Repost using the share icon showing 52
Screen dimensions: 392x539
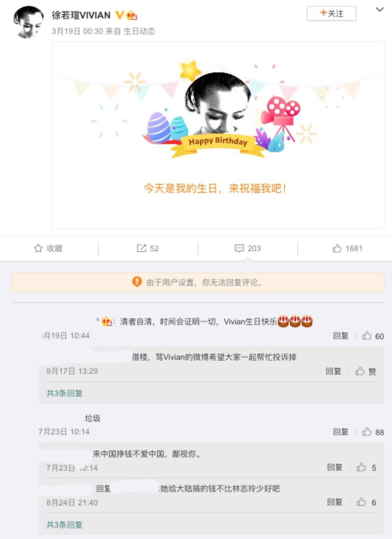click(x=148, y=248)
